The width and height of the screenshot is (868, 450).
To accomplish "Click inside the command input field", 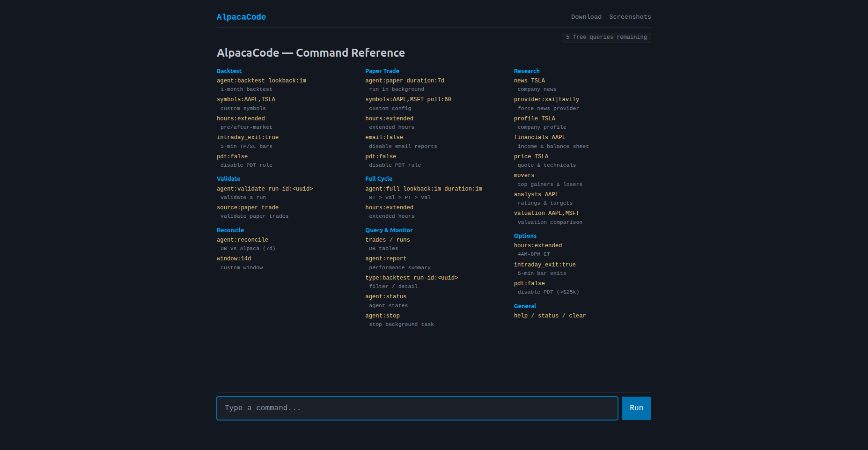I will click(417, 408).
